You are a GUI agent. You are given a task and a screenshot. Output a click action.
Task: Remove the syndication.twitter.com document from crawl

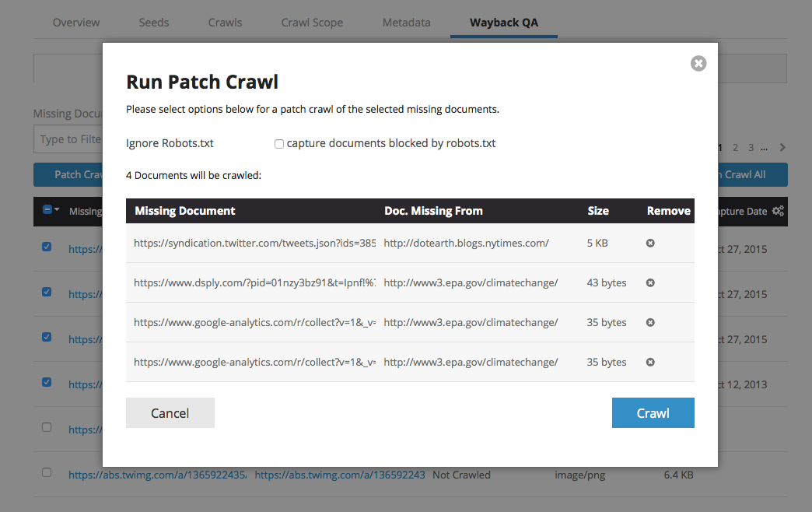[650, 243]
